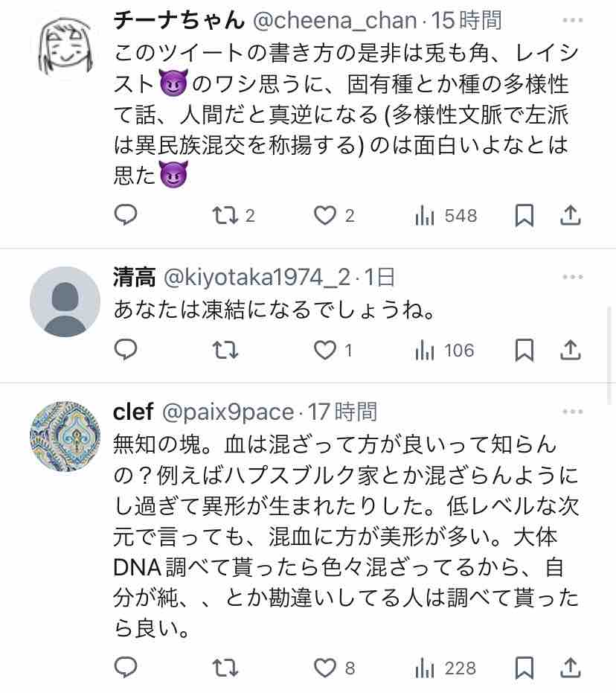Reply to チーナちゃん's tweet
This screenshot has width=616, height=693.
tap(126, 216)
